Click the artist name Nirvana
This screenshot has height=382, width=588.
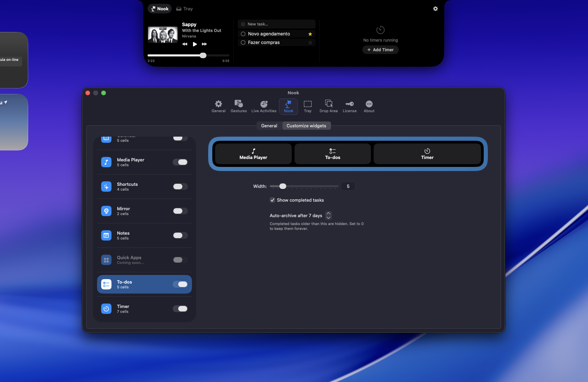(x=189, y=36)
